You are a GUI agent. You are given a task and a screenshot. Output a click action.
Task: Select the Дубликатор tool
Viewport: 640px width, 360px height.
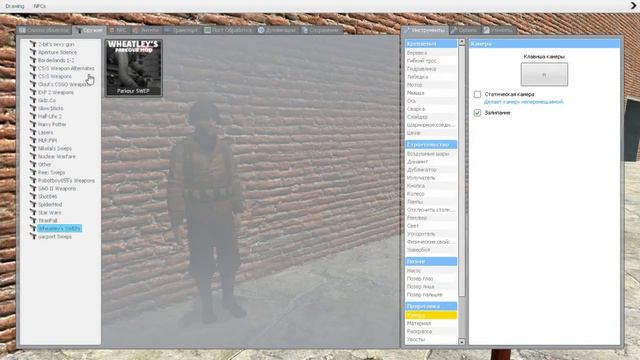(x=431, y=170)
